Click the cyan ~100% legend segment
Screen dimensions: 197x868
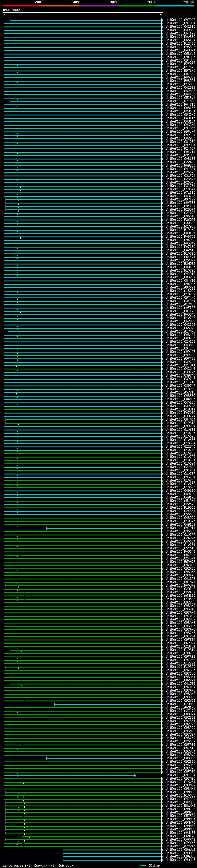pos(175,6)
